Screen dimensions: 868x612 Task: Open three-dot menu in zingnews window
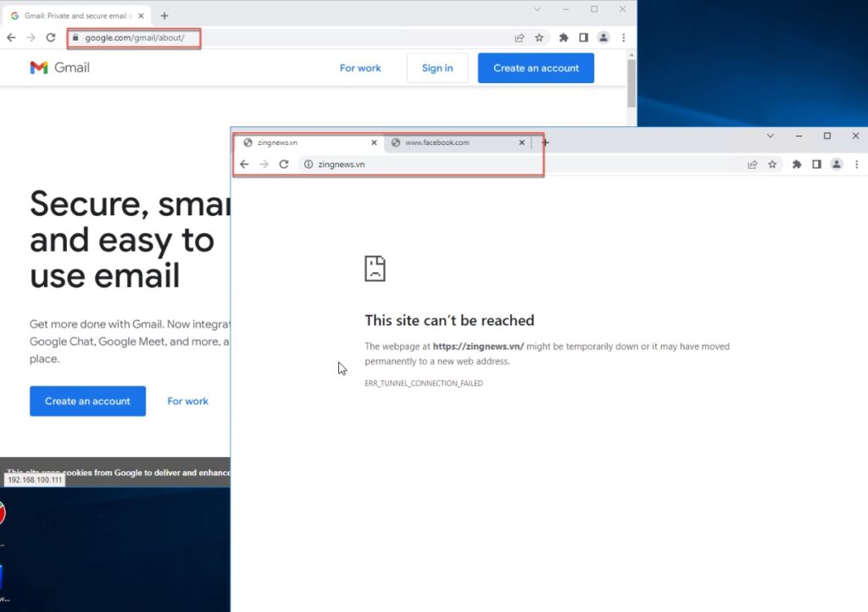pos(856,164)
